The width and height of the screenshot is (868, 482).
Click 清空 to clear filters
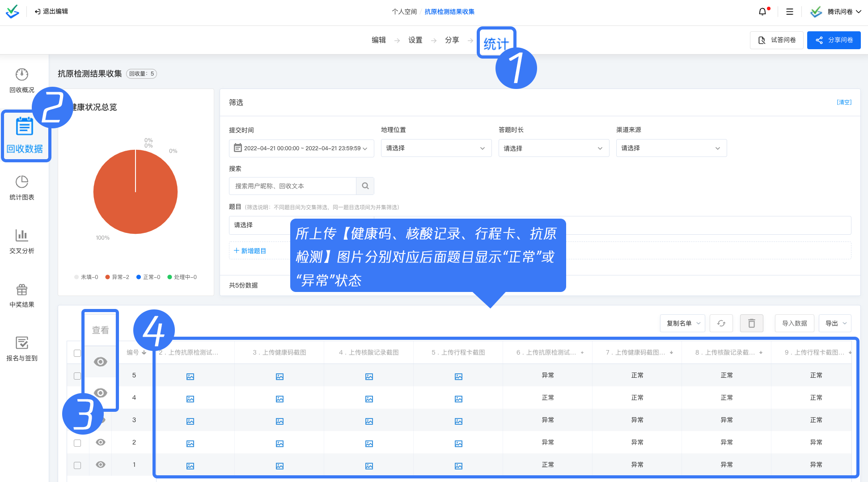point(844,102)
